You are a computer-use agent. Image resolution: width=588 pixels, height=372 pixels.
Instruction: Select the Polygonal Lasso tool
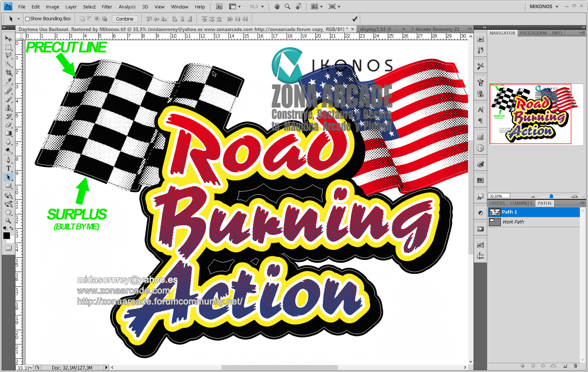click(x=8, y=56)
